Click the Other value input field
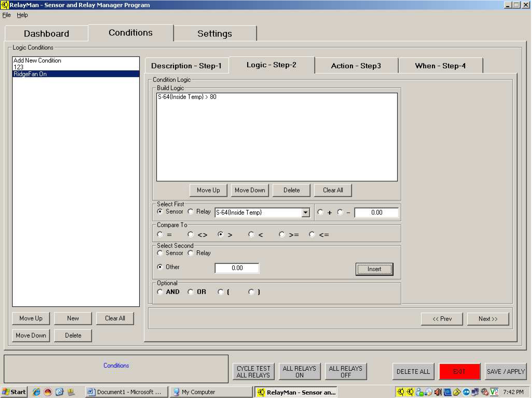Image resolution: width=532 pixels, height=398 pixels. pos(237,268)
